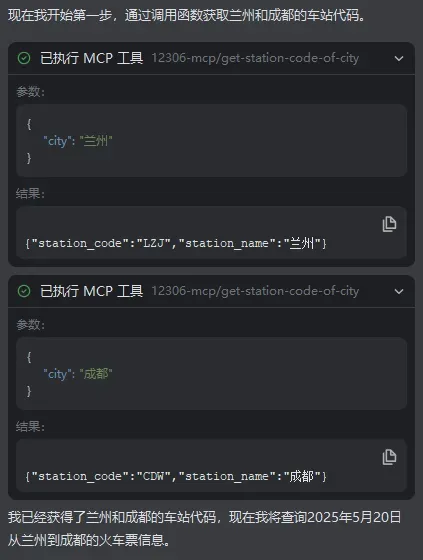Select the 参数 label above 成都 parameters
The height and width of the screenshot is (560, 423).
click(30, 325)
